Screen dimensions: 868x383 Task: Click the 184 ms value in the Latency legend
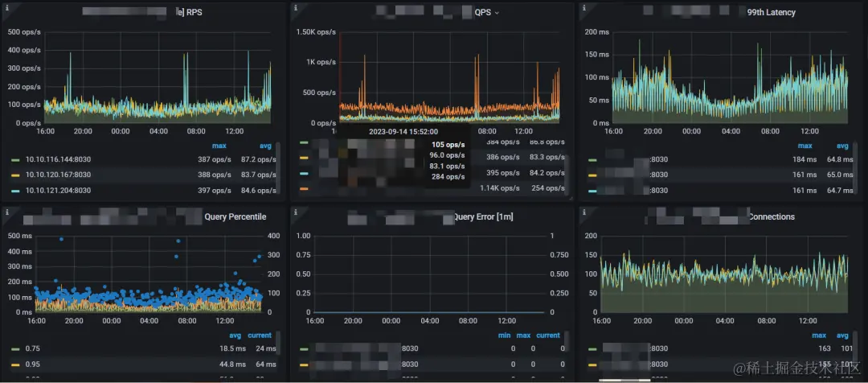click(x=805, y=159)
